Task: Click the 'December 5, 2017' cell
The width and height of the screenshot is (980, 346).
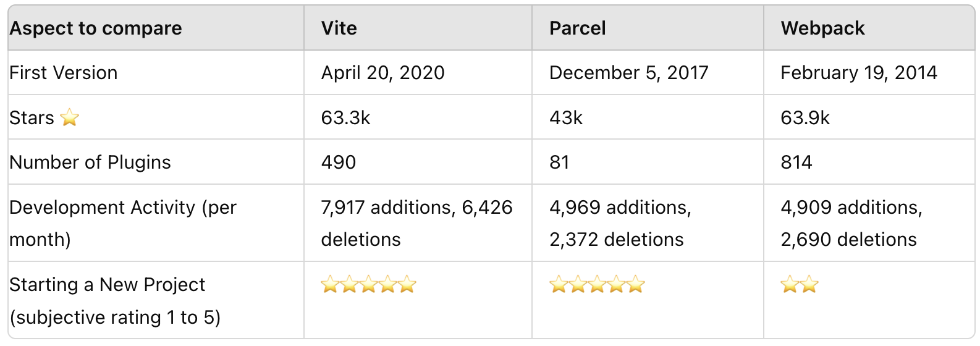Action: click(648, 73)
